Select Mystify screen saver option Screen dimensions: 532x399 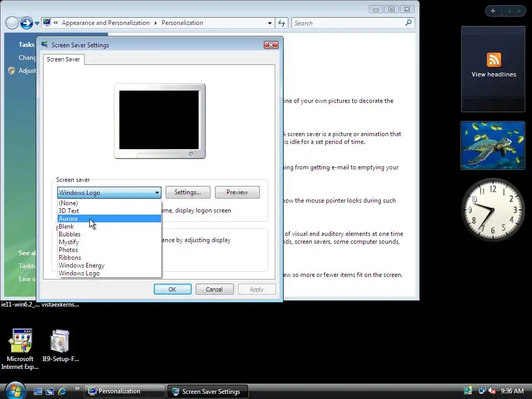point(109,242)
